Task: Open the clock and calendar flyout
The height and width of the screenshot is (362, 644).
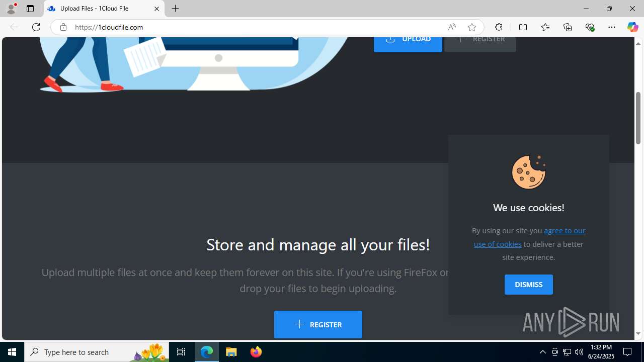Action: point(601,352)
